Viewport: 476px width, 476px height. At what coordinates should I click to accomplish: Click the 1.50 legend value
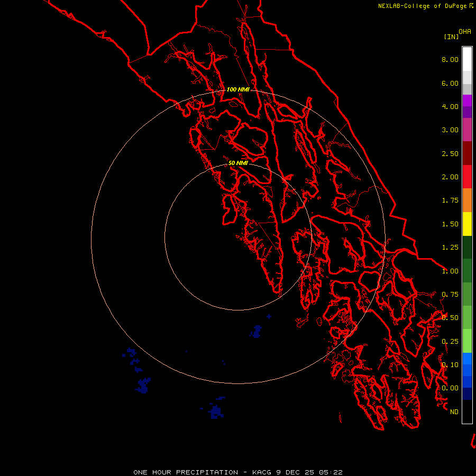pos(450,224)
